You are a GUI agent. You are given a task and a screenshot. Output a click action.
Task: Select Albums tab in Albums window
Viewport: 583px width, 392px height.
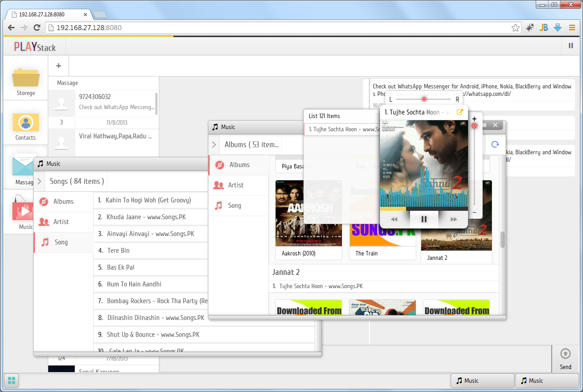pos(239,165)
